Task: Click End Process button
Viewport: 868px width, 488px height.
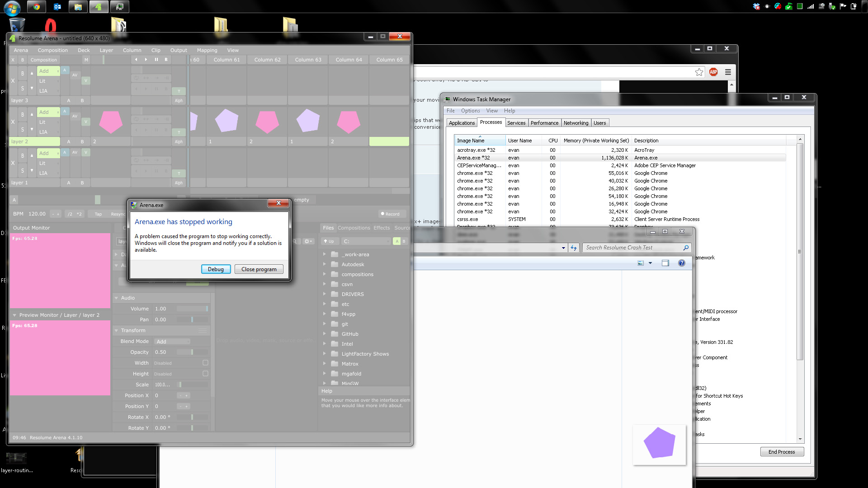Action: coord(781,452)
